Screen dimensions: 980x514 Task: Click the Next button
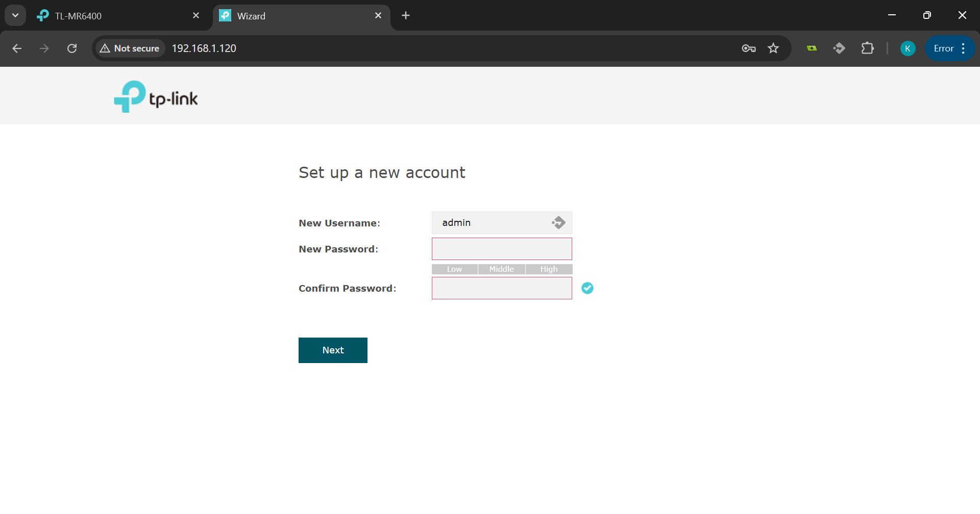tap(333, 350)
